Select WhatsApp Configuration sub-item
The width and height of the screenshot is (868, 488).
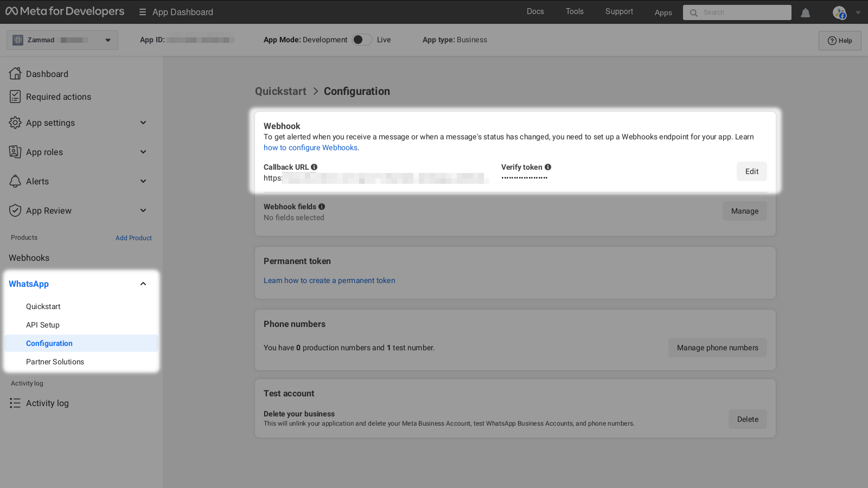[x=81, y=343]
